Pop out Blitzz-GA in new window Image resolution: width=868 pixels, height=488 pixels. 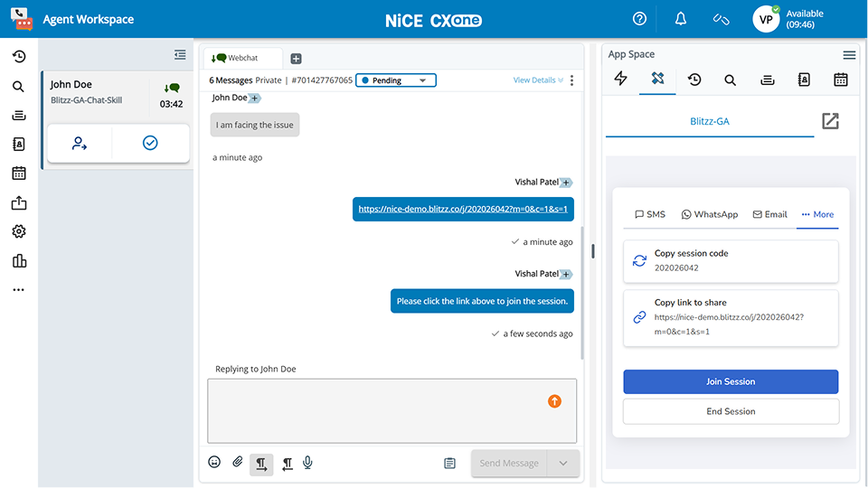(830, 120)
